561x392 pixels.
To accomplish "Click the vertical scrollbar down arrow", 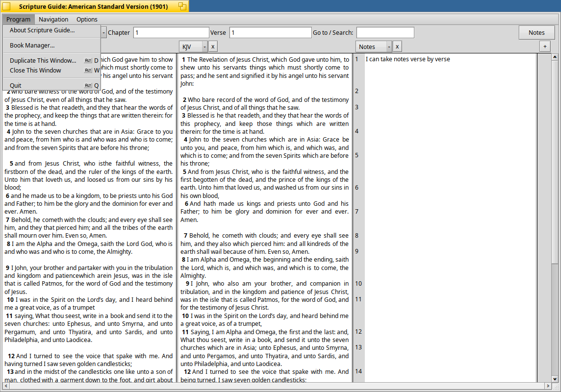I will tap(555, 379).
